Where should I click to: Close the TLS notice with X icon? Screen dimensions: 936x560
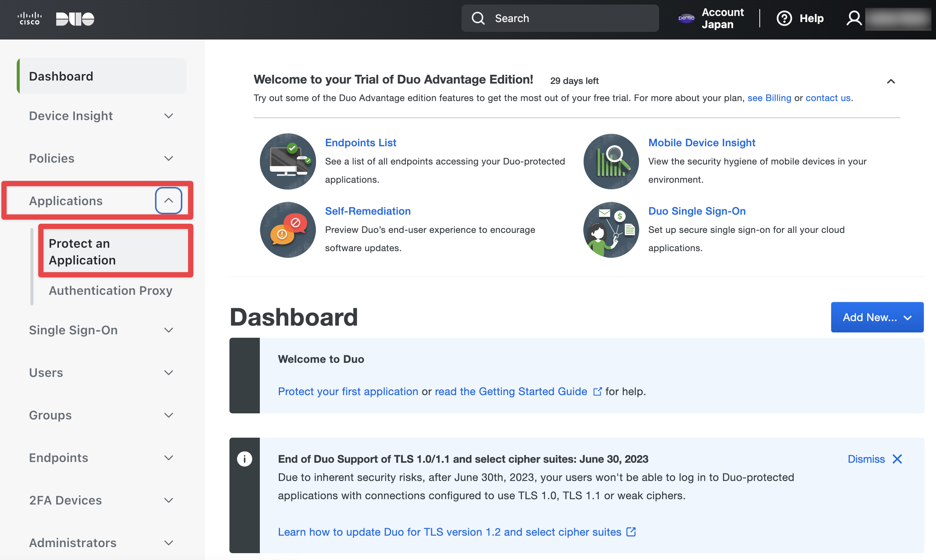tap(897, 459)
